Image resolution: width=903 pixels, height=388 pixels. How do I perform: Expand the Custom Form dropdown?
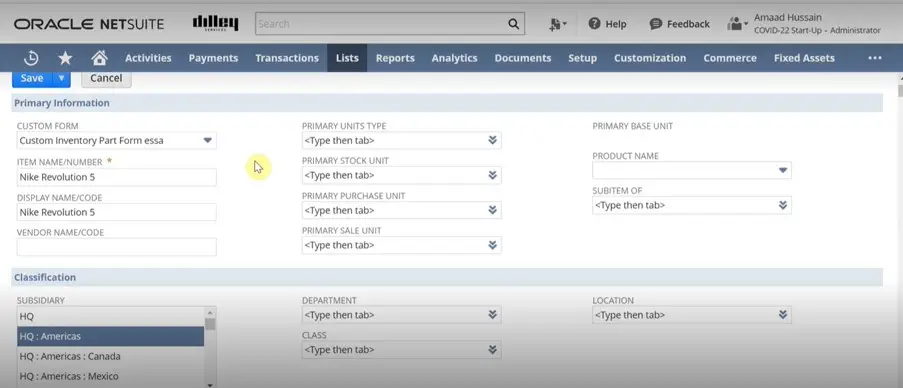(207, 140)
